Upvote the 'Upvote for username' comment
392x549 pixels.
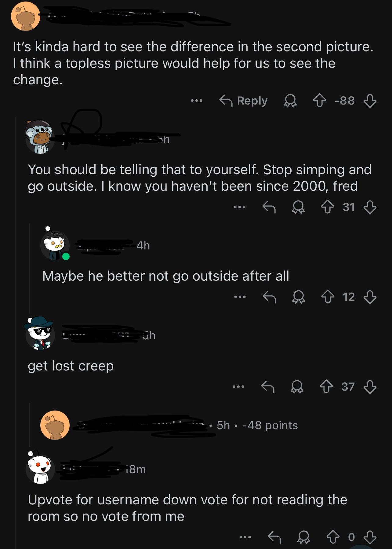(x=333, y=537)
